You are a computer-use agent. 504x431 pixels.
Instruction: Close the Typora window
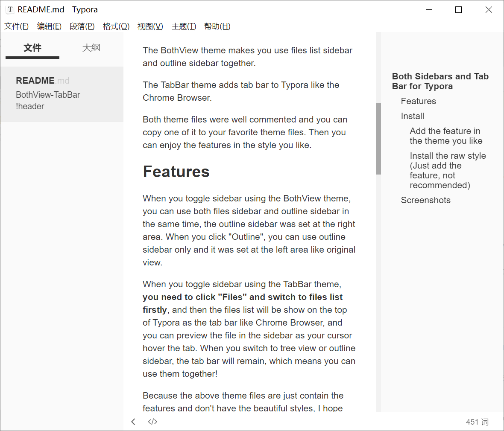pyautogui.click(x=489, y=10)
